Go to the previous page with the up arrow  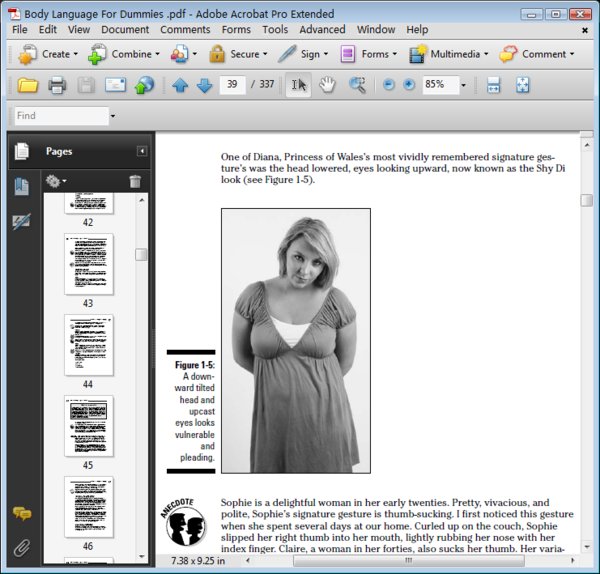tap(180, 85)
